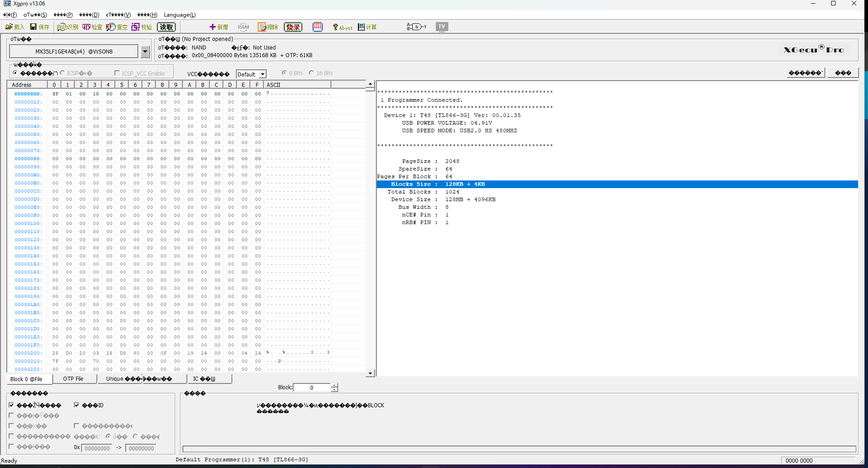Image resolution: width=868 pixels, height=468 pixels.
Task: Open the VCC Default voltage dropdown
Action: (263, 74)
